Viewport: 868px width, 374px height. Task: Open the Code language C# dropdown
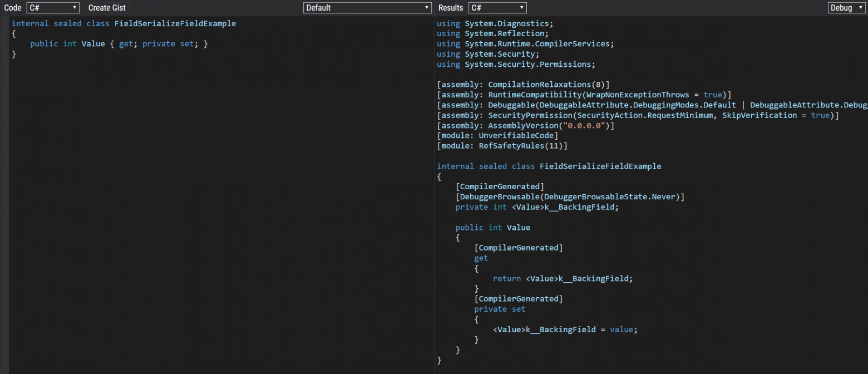coord(53,8)
